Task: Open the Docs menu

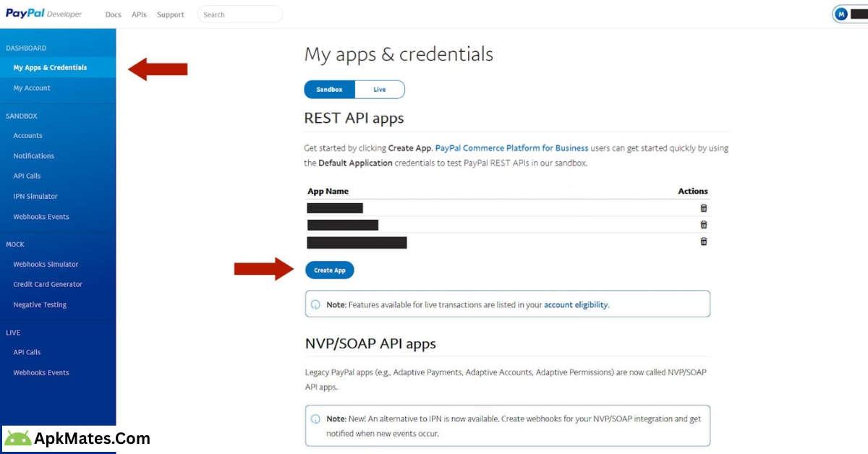Action: point(113,14)
